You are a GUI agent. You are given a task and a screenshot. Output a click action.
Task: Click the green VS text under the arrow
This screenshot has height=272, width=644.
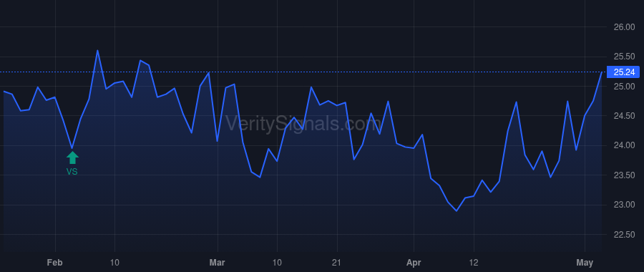[72, 172]
